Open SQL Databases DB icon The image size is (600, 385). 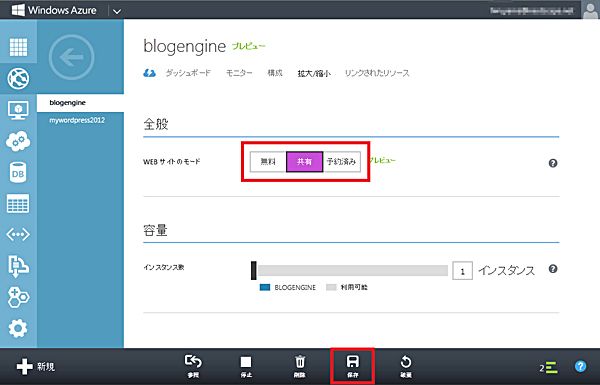click(x=18, y=172)
